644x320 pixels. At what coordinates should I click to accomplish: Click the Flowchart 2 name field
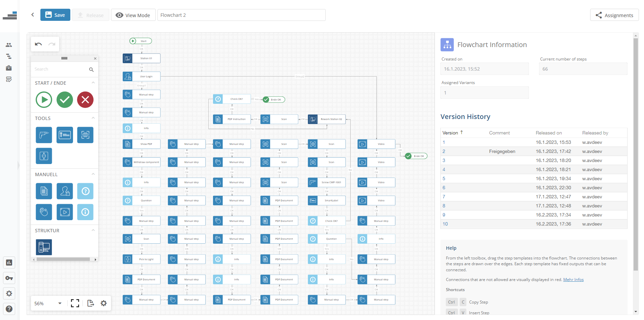(x=241, y=15)
